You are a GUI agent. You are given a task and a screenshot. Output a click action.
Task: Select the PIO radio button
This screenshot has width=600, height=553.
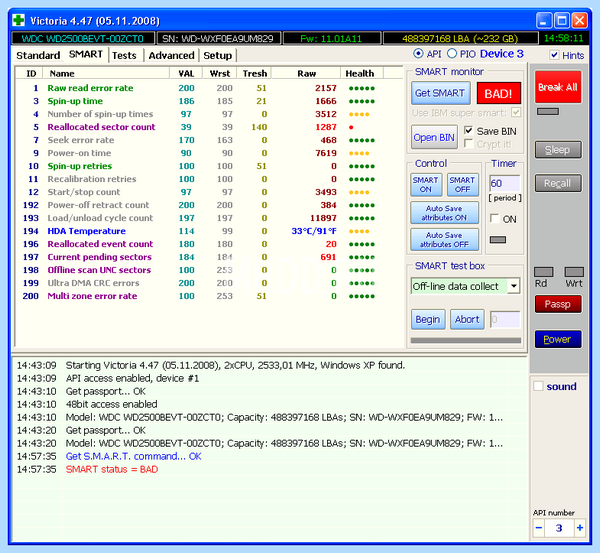[452, 54]
